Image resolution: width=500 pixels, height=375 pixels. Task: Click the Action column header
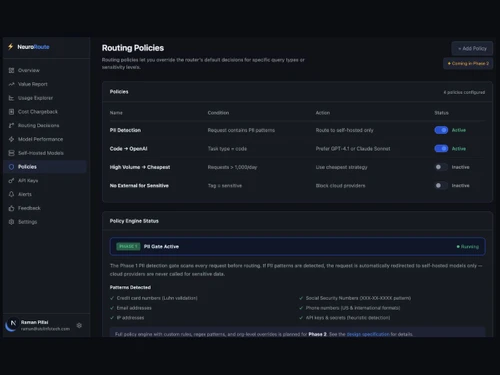tap(323, 113)
